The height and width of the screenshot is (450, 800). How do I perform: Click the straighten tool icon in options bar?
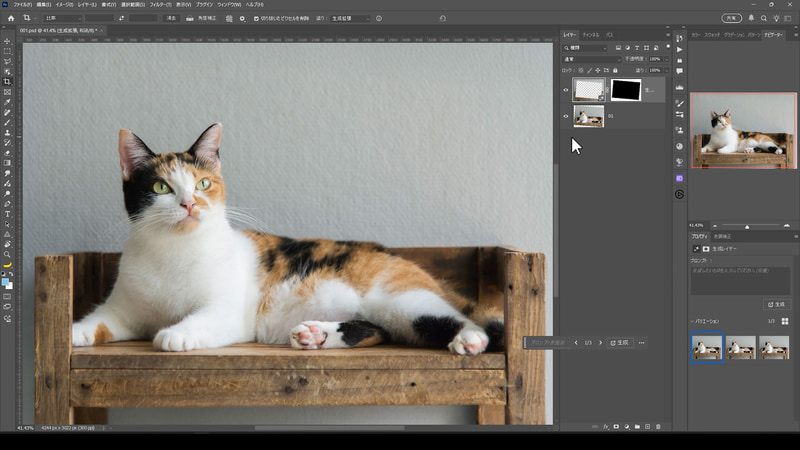(x=190, y=18)
